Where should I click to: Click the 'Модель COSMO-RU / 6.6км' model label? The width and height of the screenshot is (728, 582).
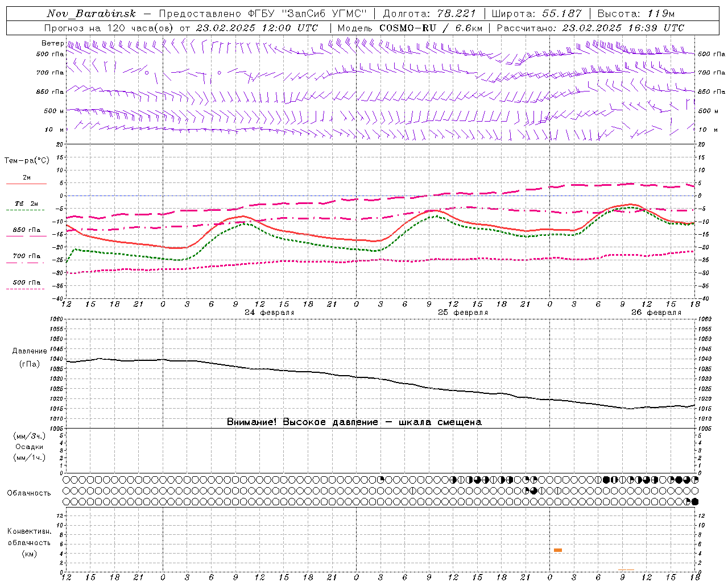click(x=410, y=28)
